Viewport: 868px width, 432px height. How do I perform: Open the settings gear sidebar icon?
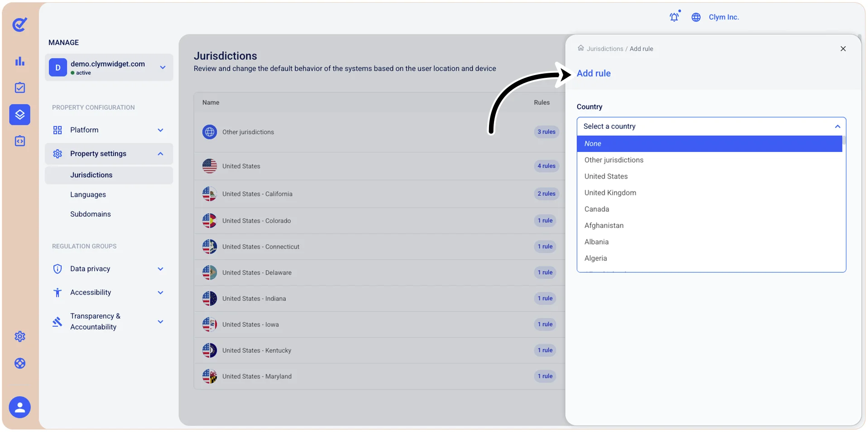click(x=19, y=337)
